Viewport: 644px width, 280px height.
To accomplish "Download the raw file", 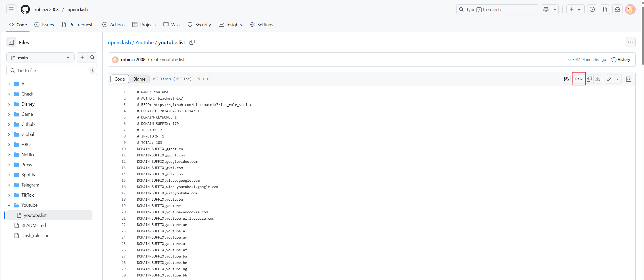I will [x=598, y=79].
